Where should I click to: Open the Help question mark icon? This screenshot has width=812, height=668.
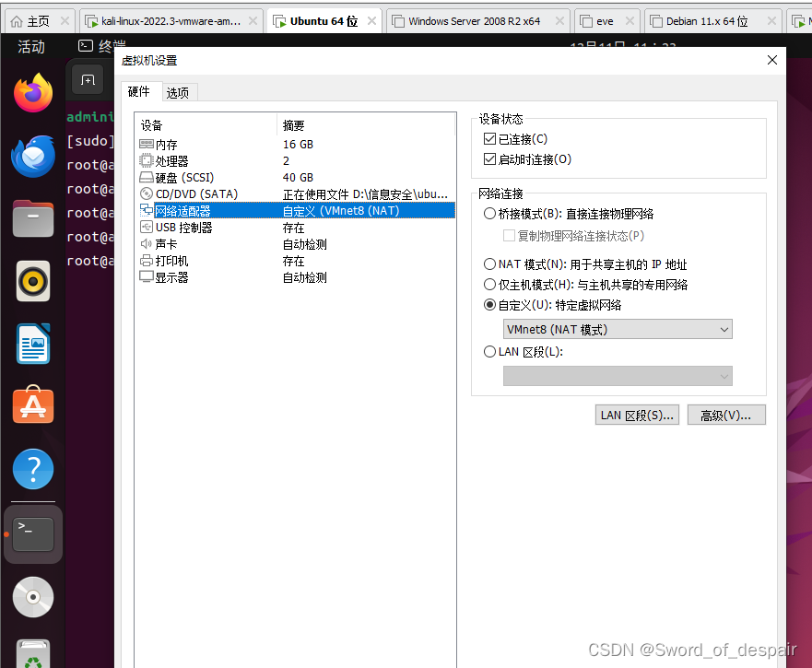(x=33, y=469)
